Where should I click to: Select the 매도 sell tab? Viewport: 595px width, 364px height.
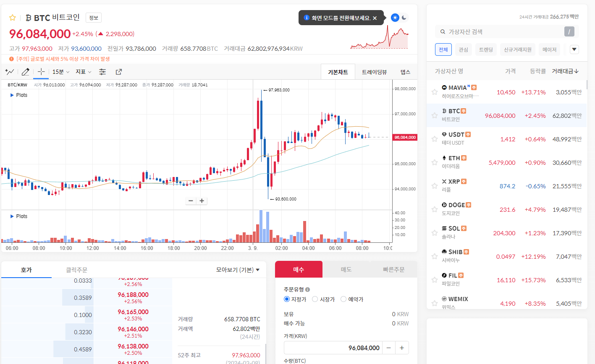(346, 269)
